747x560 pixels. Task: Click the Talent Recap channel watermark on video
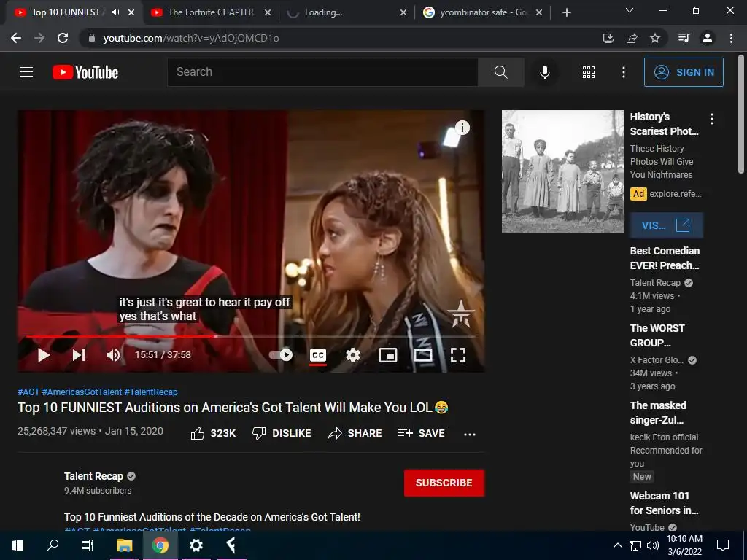click(x=461, y=314)
